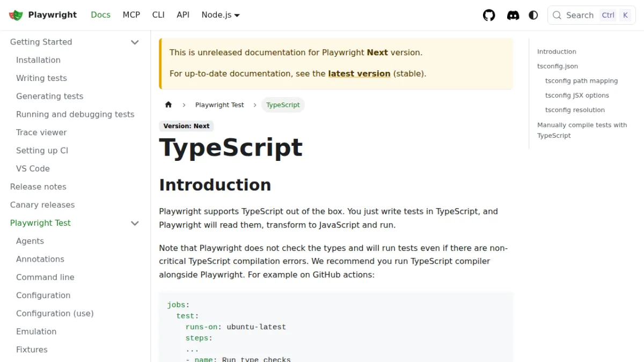
Task: Click the runs-on: ubuntu-latest code line
Action: coord(236,327)
